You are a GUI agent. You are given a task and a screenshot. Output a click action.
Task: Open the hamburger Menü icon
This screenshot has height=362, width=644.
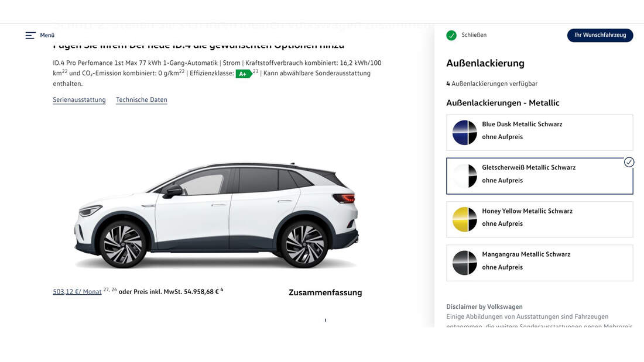(x=30, y=35)
